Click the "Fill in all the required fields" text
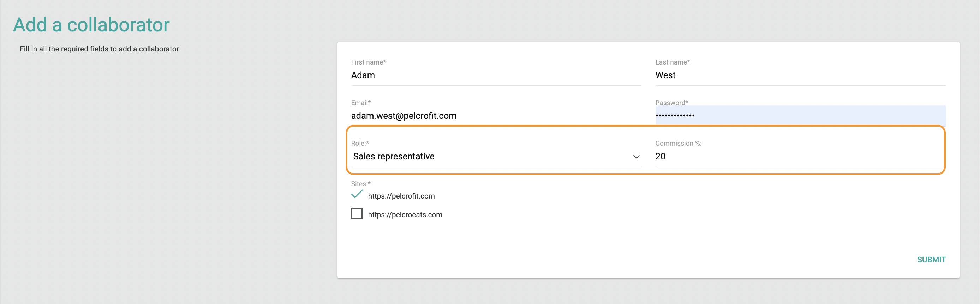Screen dimensions: 980x304 pos(99,49)
